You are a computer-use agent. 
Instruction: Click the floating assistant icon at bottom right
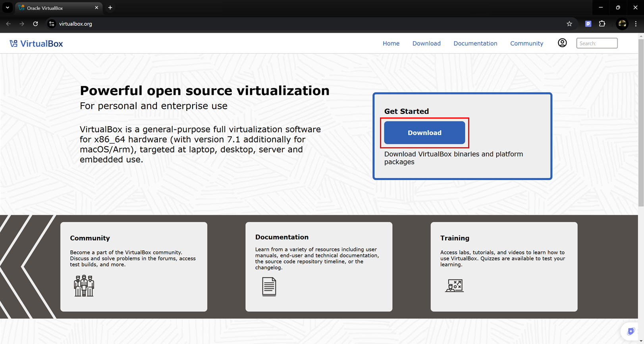point(631,331)
